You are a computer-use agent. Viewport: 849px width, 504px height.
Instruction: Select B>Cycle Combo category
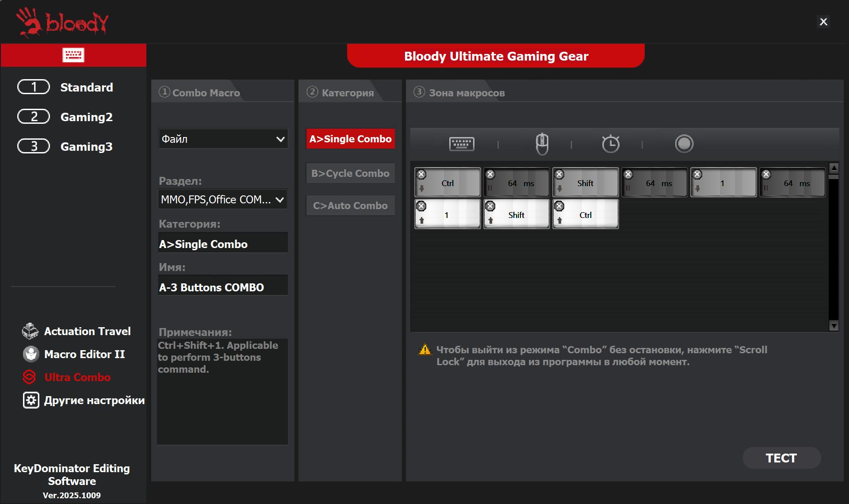tap(350, 173)
